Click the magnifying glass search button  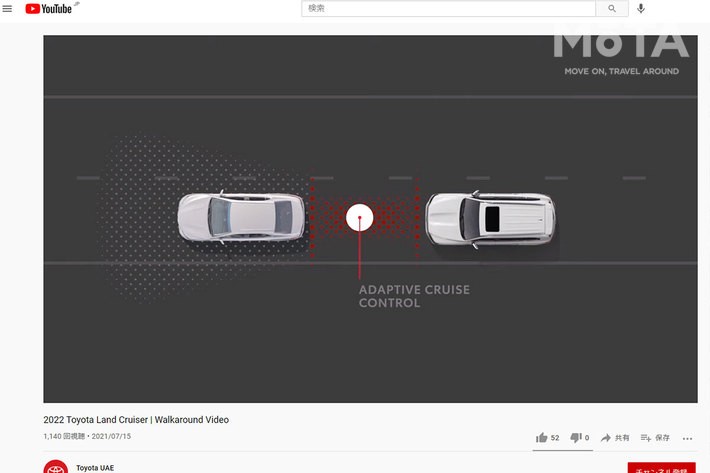click(611, 9)
